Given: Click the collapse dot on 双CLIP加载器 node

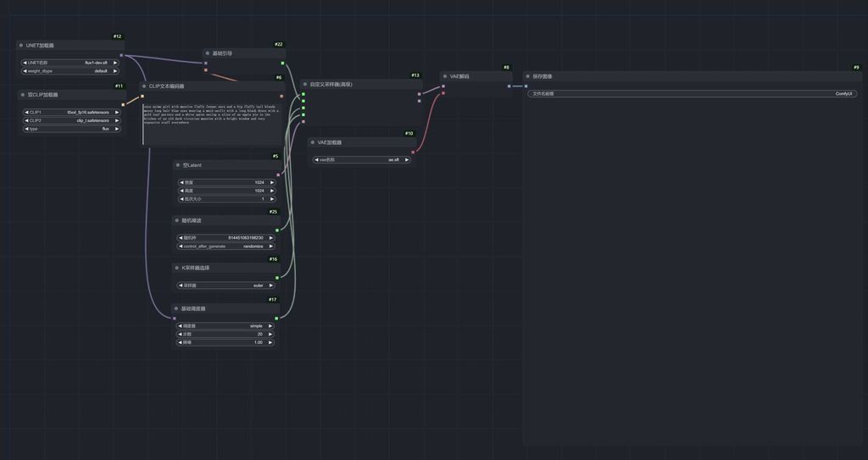Looking at the screenshot, I should point(22,95).
